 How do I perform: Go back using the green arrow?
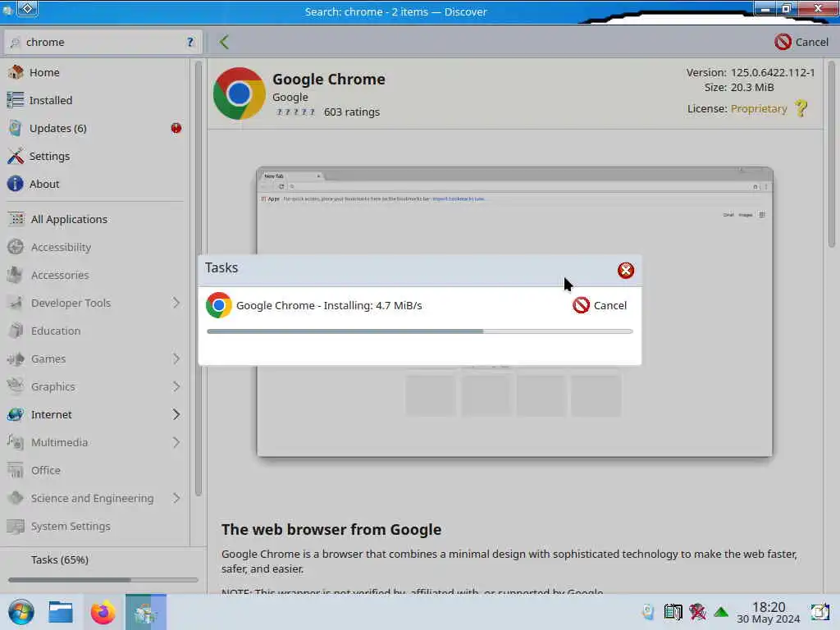coord(224,42)
